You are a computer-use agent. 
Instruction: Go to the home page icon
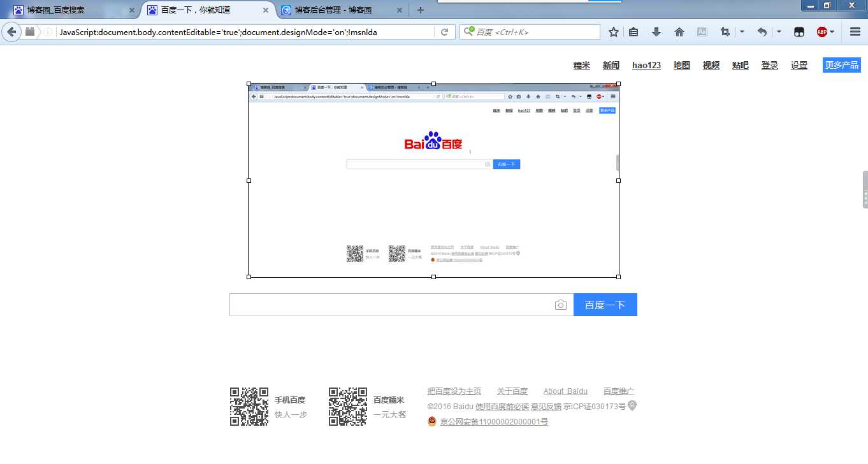tap(679, 32)
